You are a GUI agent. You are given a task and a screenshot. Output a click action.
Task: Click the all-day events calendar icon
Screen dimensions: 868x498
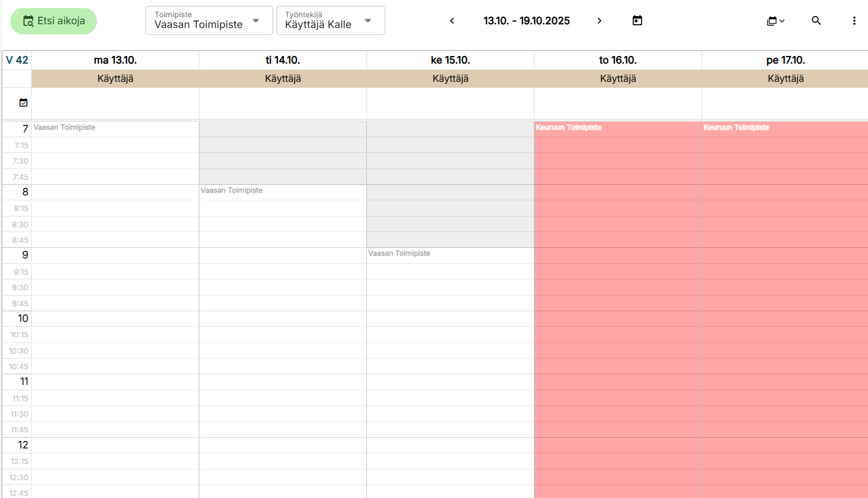(x=23, y=103)
